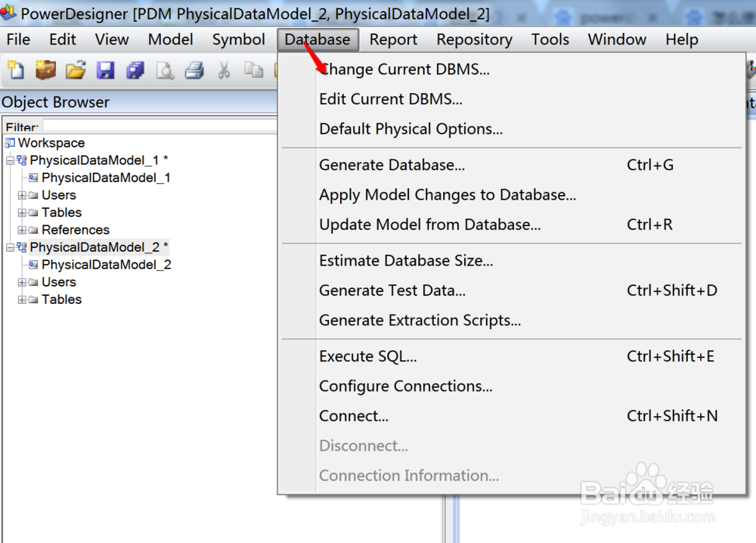Select Estimate Database Size...
756x543 pixels.
tap(512, 261)
